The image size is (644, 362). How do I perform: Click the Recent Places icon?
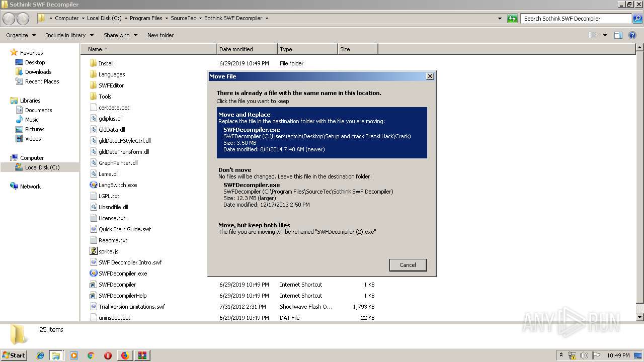tap(19, 81)
